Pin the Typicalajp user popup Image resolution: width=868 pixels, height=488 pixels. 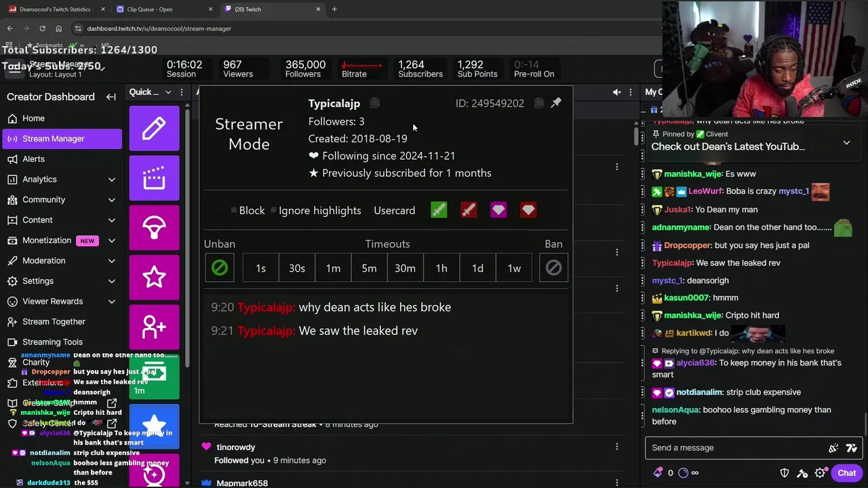coord(556,102)
